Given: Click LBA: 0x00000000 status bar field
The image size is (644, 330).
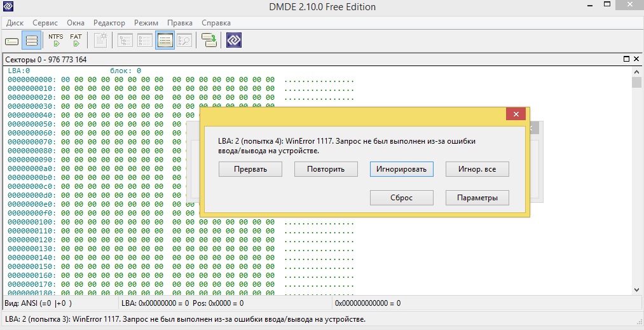Looking at the screenshot, I should pyautogui.click(x=226, y=303).
